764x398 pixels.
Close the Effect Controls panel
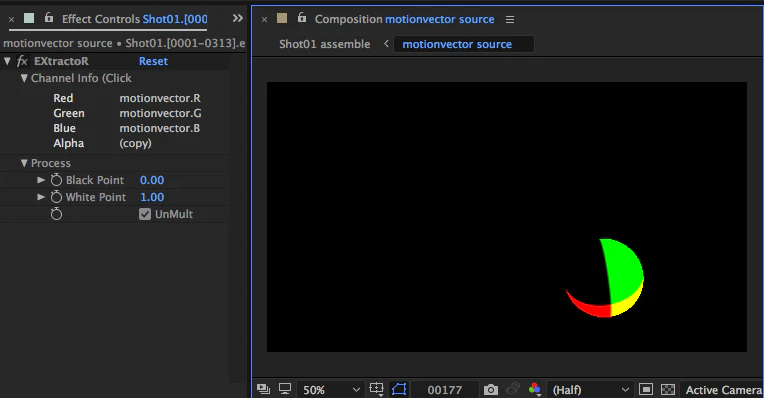(11, 19)
